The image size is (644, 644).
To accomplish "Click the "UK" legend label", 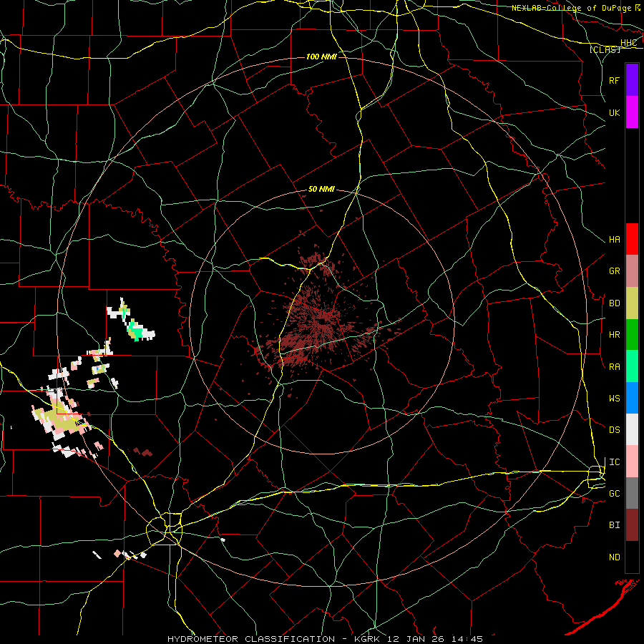I will [614, 112].
